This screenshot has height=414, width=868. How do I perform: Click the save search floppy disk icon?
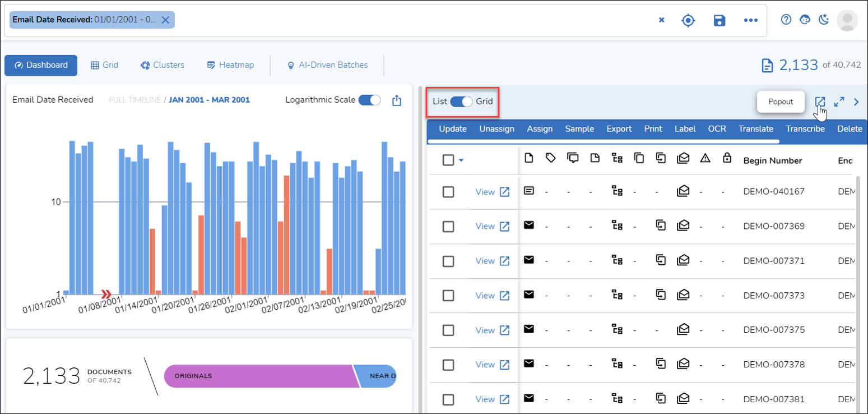coord(719,20)
